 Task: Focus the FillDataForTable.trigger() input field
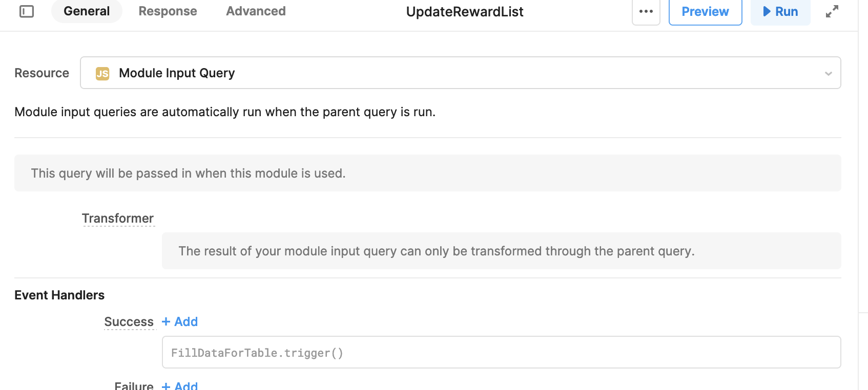coord(501,352)
